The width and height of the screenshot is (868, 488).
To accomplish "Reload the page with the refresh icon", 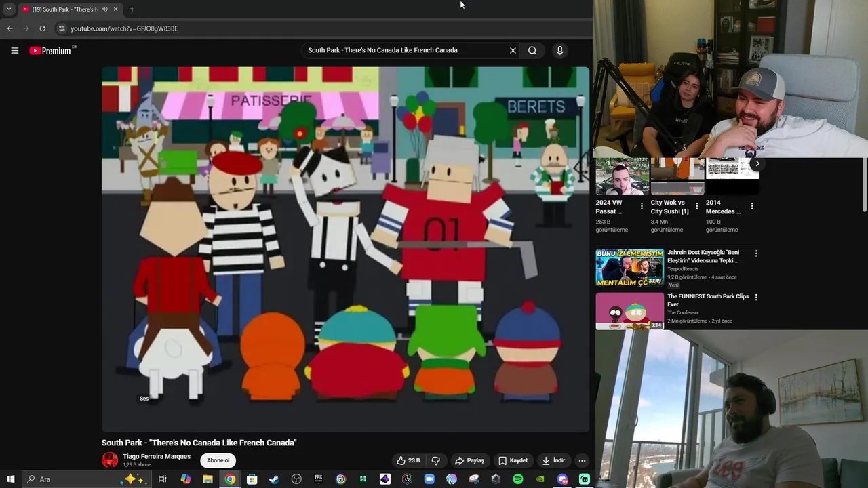I will (x=42, y=28).
